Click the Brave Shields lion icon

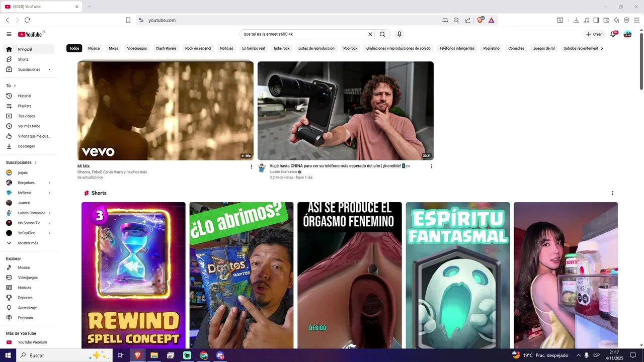[480, 20]
